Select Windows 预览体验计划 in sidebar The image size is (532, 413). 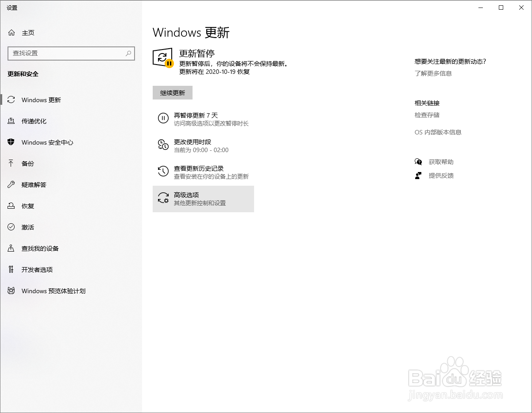71,291
